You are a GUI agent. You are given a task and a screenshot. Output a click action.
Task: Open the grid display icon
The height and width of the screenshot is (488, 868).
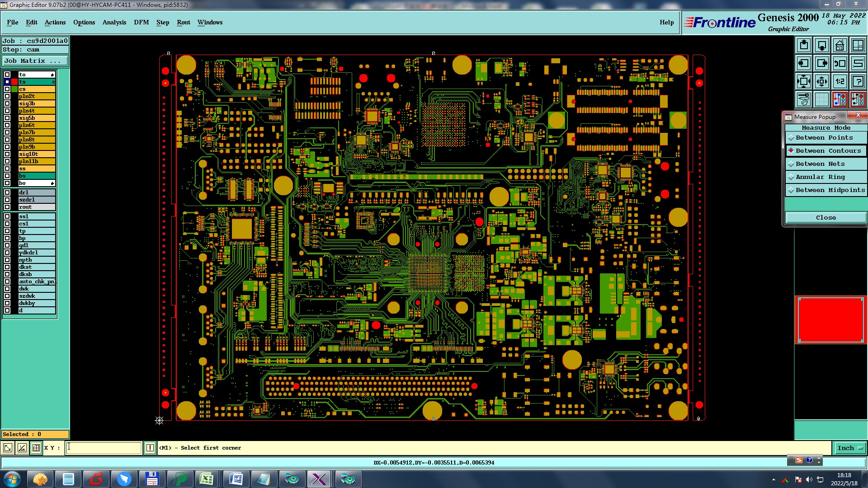click(821, 99)
